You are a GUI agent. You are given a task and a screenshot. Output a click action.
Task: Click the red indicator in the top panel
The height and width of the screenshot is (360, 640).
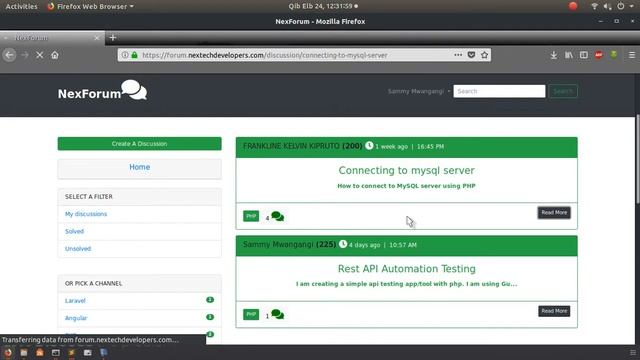(x=573, y=6)
